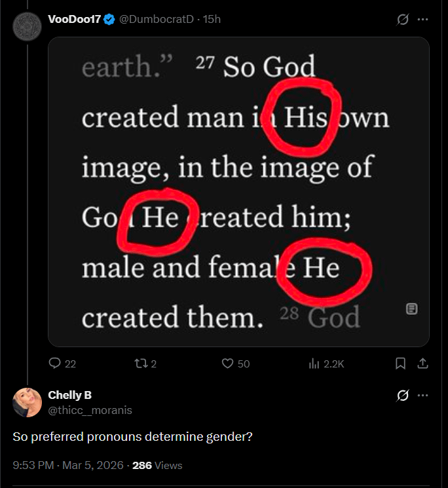Open Chelly B's profile avatar
The height and width of the screenshot is (488, 448).
tap(27, 402)
